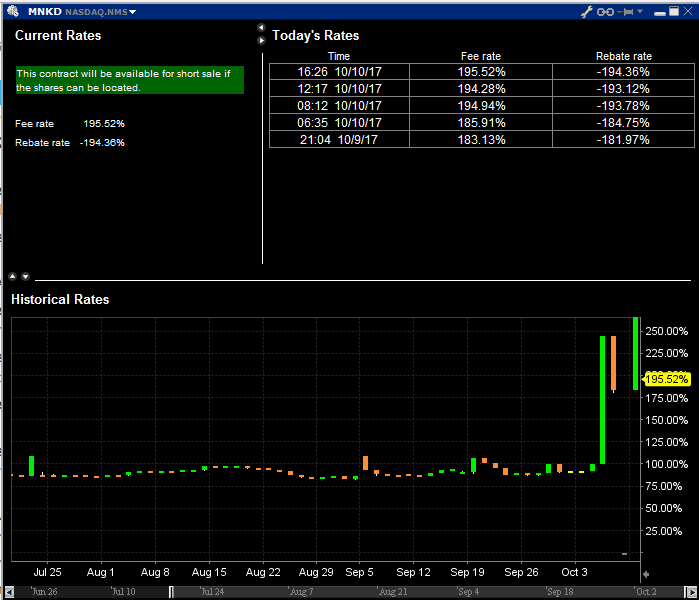This screenshot has height=600, width=699.
Task: Click the 195.52% cell in Today's Rates table
Action: [x=481, y=72]
